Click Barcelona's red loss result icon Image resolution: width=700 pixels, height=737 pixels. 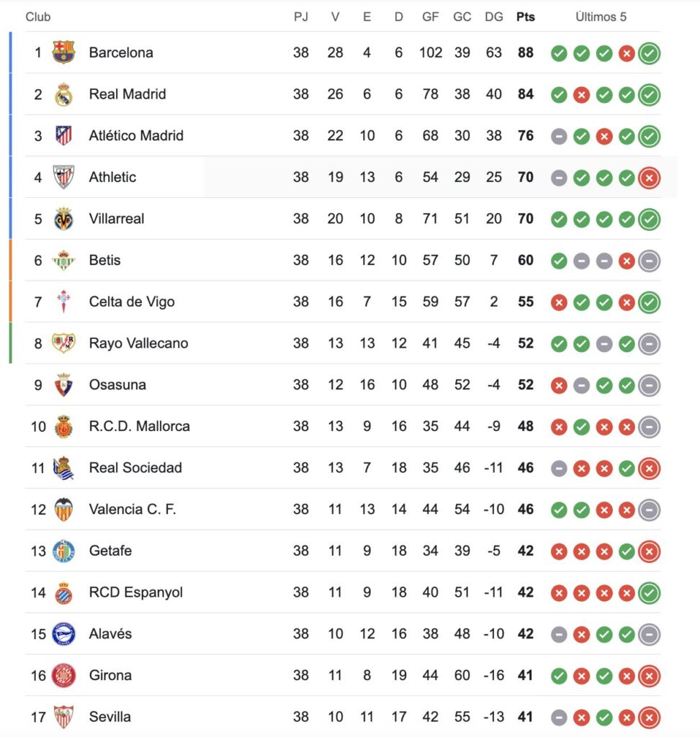point(627,53)
